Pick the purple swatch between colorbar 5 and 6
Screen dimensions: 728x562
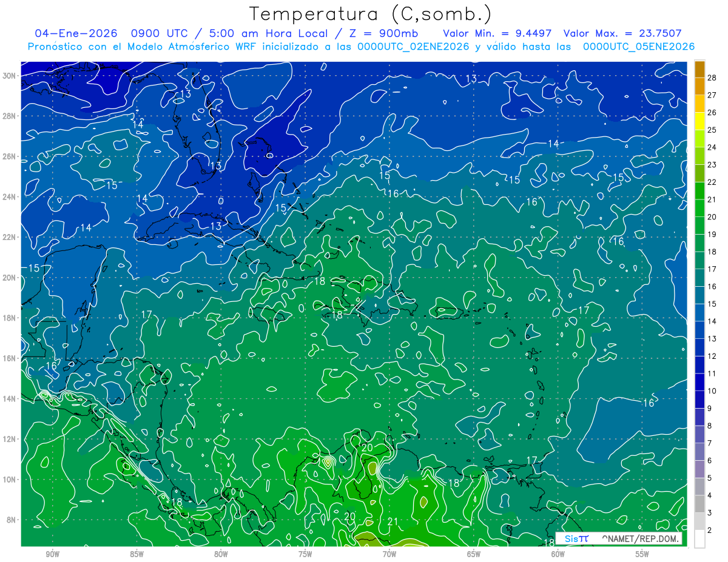click(699, 469)
